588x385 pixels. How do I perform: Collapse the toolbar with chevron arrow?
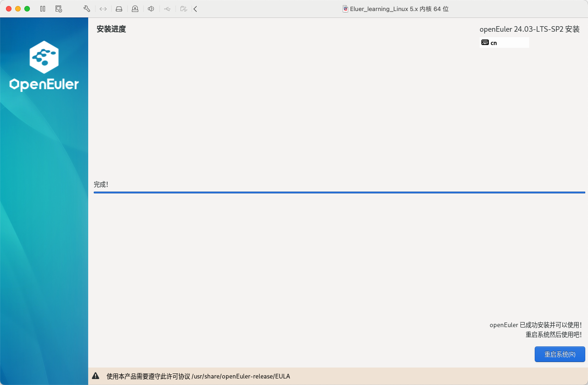[x=195, y=9]
